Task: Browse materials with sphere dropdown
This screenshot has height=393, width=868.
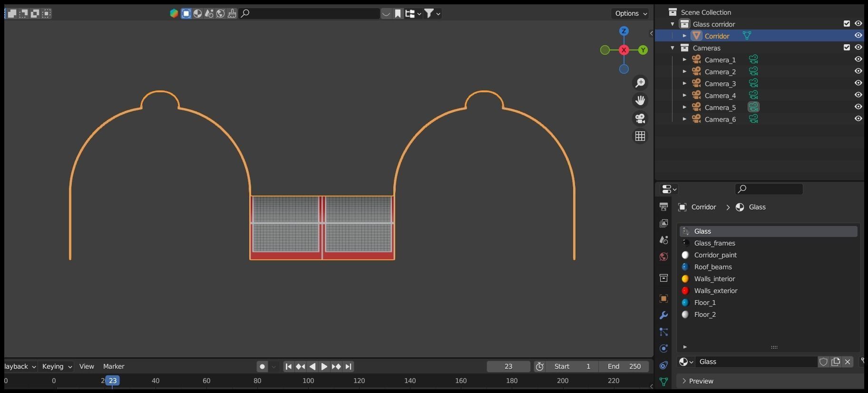Action: tap(686, 362)
